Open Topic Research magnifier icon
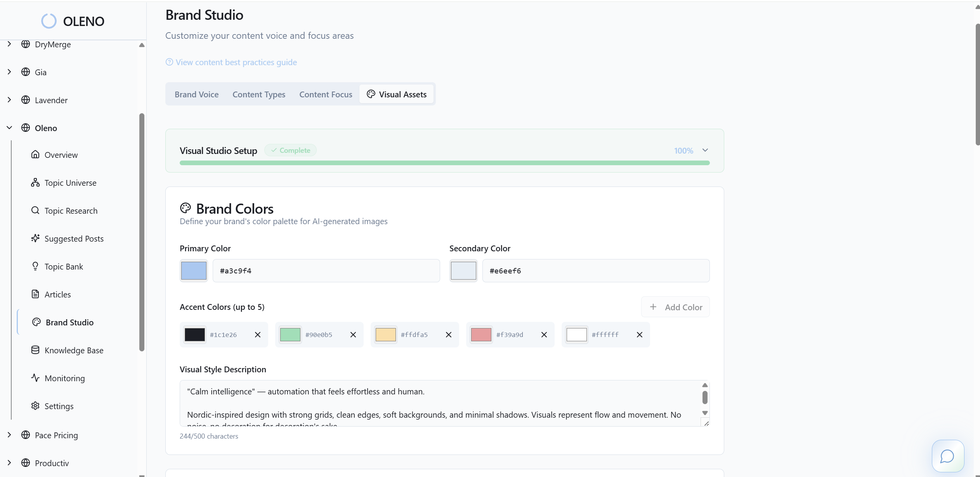Viewport: 980px width, 477px height. 35,211
